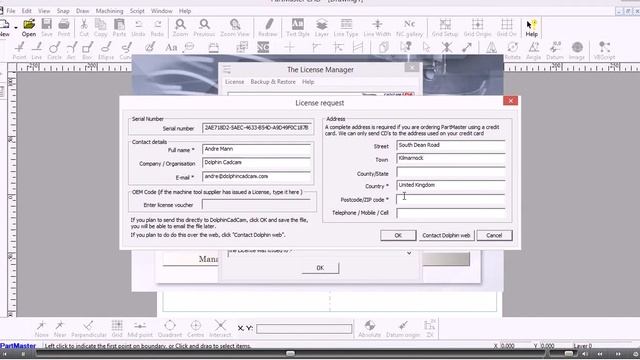Screen dimensions: 640x360
Task: Click Cancel in License request dialog
Action: [x=494, y=235]
